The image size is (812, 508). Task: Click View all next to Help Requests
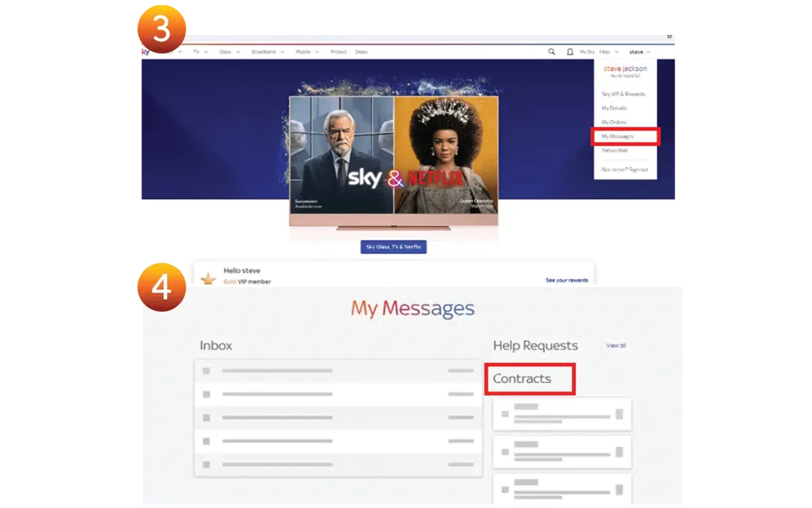tap(616, 345)
